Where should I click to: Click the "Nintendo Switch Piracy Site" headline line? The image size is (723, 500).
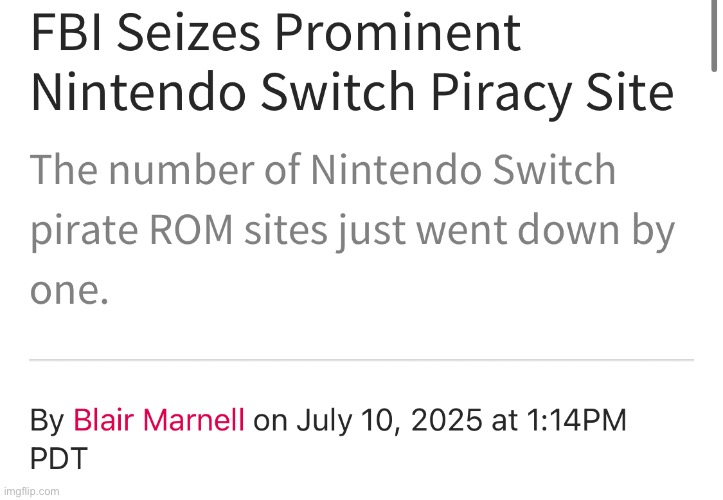(352, 92)
